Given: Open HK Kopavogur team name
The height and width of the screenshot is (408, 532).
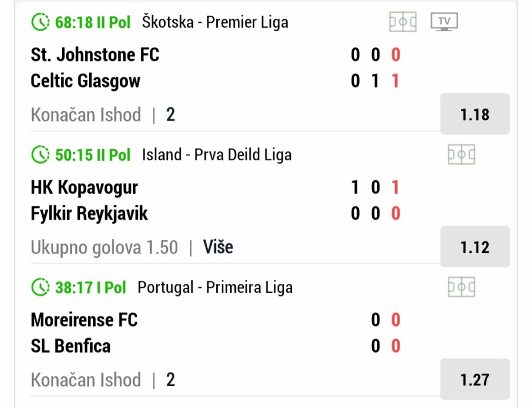Looking at the screenshot, I should pos(84,187).
